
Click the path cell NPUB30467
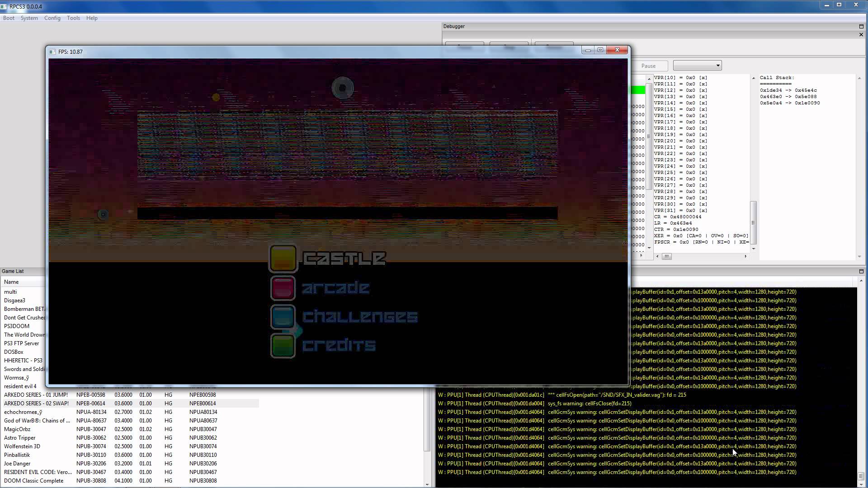[x=203, y=472]
